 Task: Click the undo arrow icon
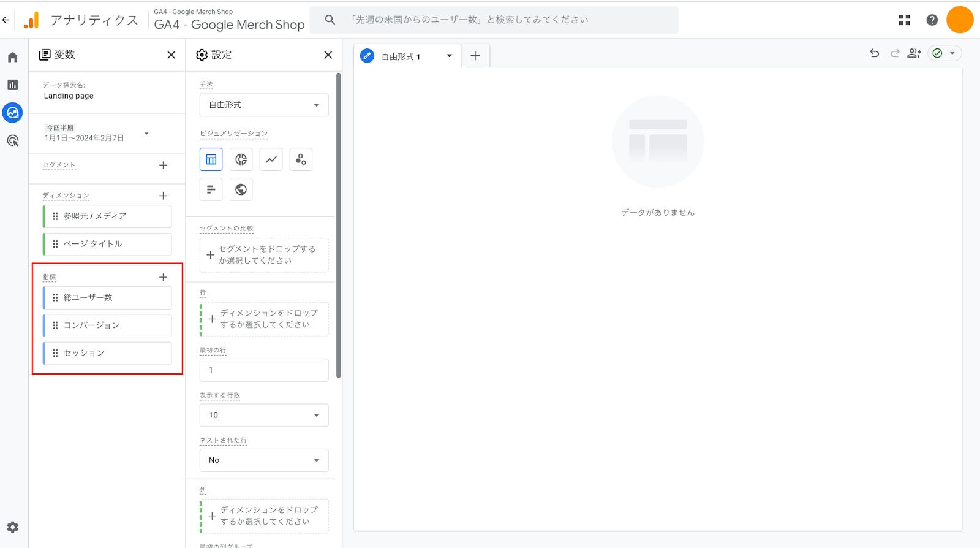(874, 53)
